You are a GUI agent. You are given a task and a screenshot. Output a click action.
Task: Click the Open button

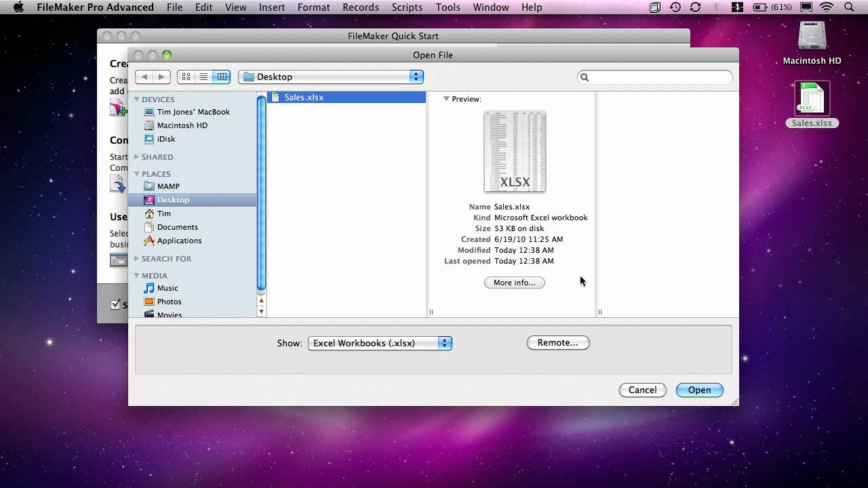[699, 390]
